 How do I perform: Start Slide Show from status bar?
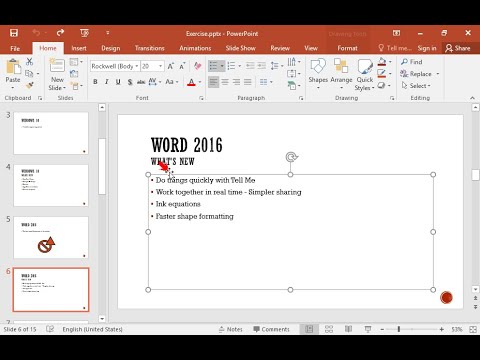368,329
